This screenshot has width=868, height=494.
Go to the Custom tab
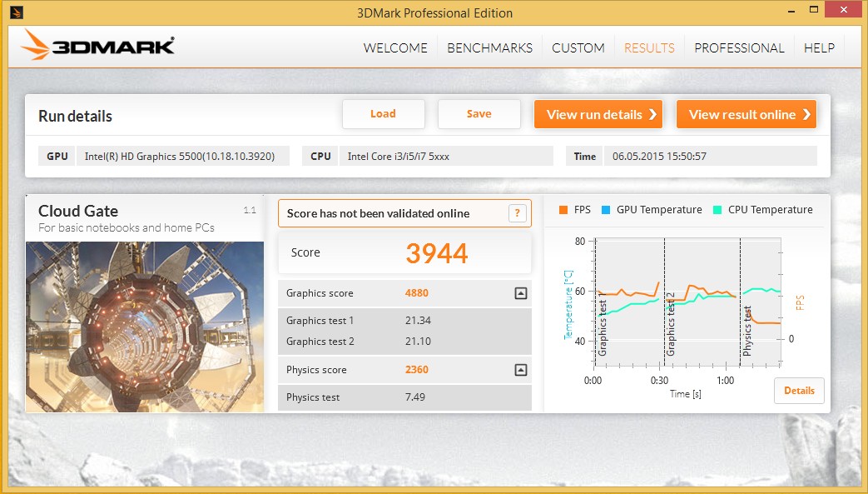pos(578,48)
